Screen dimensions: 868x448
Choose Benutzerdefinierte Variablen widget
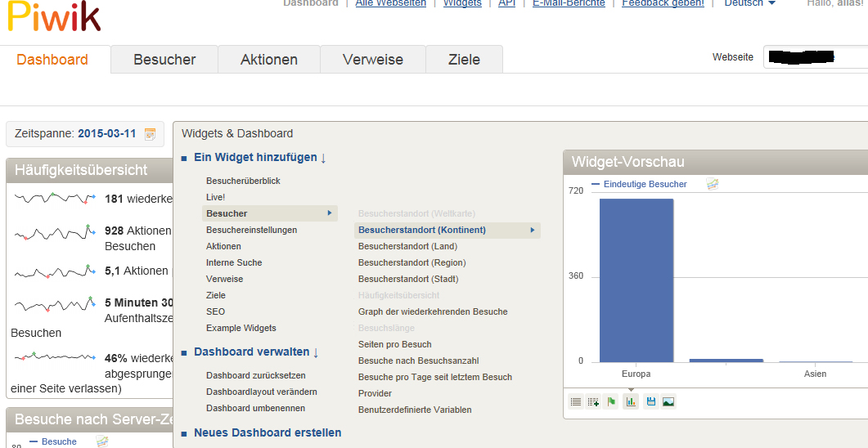(x=415, y=410)
